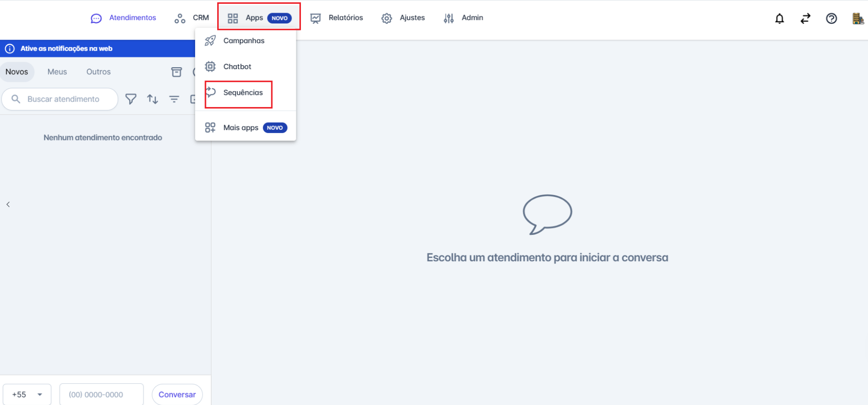Click the notifications bell icon
Screen dimensions: 868x405
tap(779, 18)
